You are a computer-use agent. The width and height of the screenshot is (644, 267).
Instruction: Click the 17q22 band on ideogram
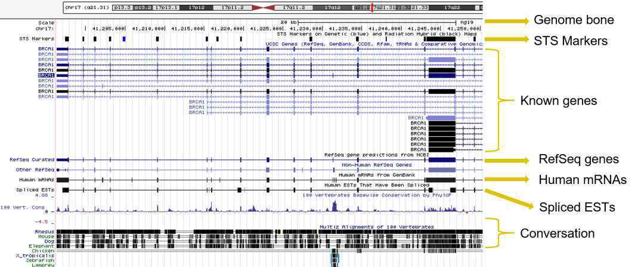pyautogui.click(x=452, y=7)
